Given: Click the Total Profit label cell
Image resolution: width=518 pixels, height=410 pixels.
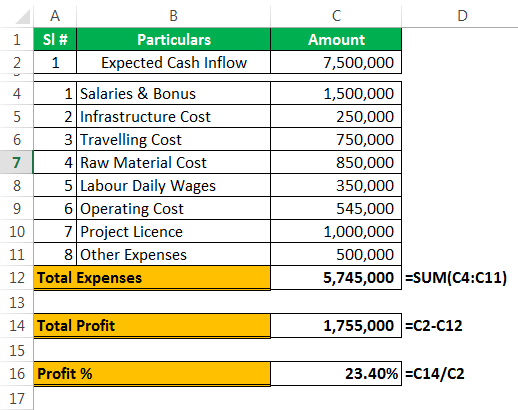Looking at the screenshot, I should click(152, 326).
